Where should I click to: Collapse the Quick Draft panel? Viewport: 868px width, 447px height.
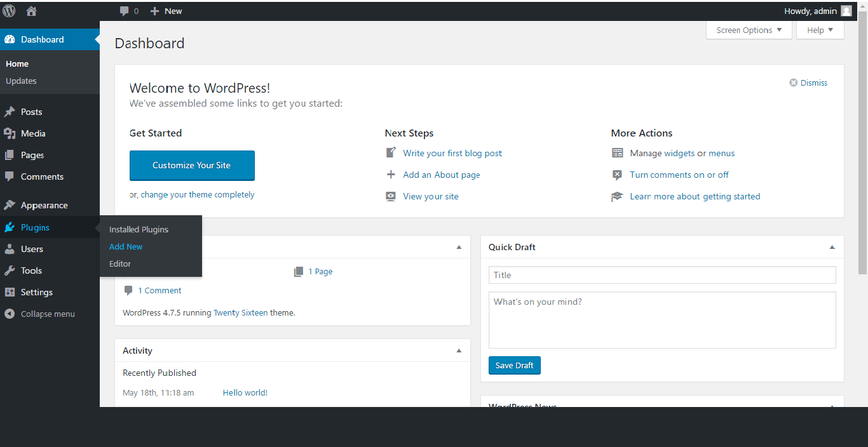coord(832,247)
